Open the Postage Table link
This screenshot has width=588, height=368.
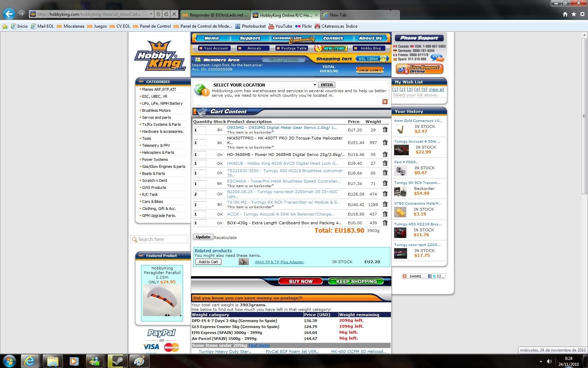pos(292,48)
